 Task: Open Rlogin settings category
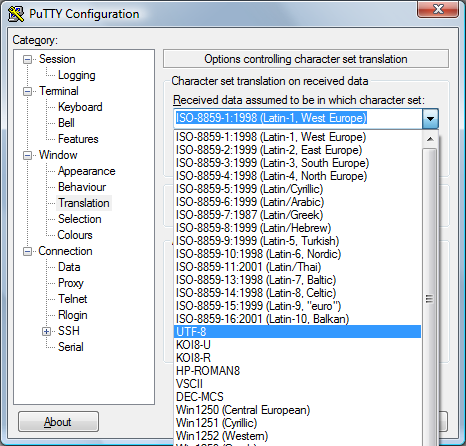tap(73, 315)
